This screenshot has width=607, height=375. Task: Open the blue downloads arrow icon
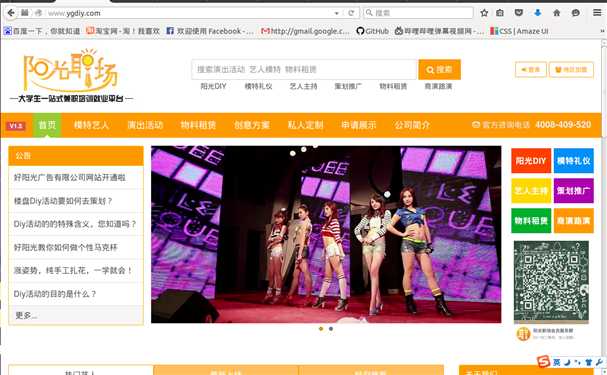(x=538, y=13)
